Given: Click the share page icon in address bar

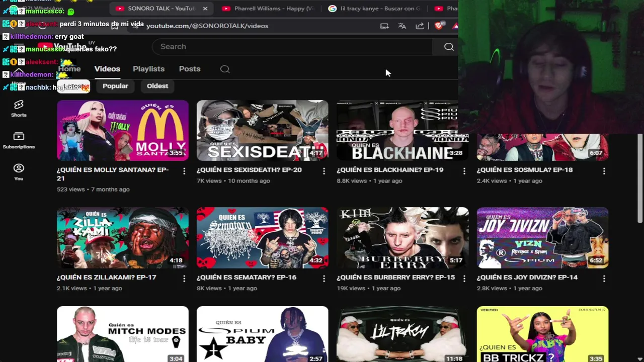Looking at the screenshot, I should pos(420,26).
